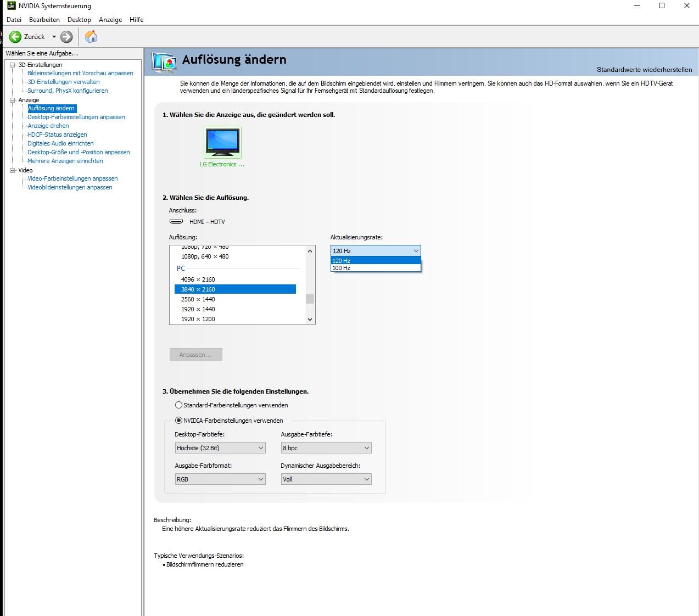
Task: Click resolution list scroll up arrow
Action: tap(310, 251)
